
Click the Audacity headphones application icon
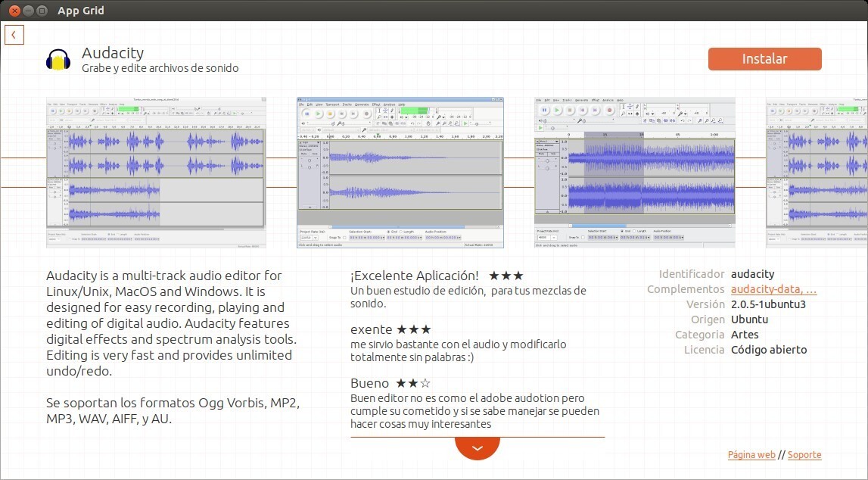[57, 59]
